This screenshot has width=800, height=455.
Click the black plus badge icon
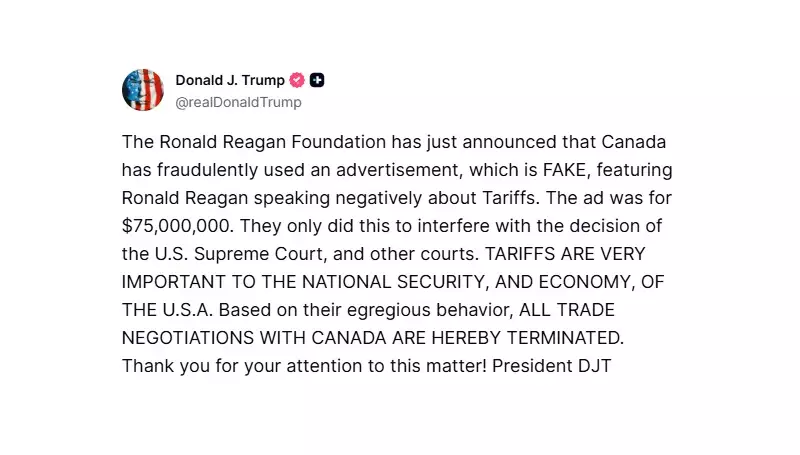tap(317, 80)
